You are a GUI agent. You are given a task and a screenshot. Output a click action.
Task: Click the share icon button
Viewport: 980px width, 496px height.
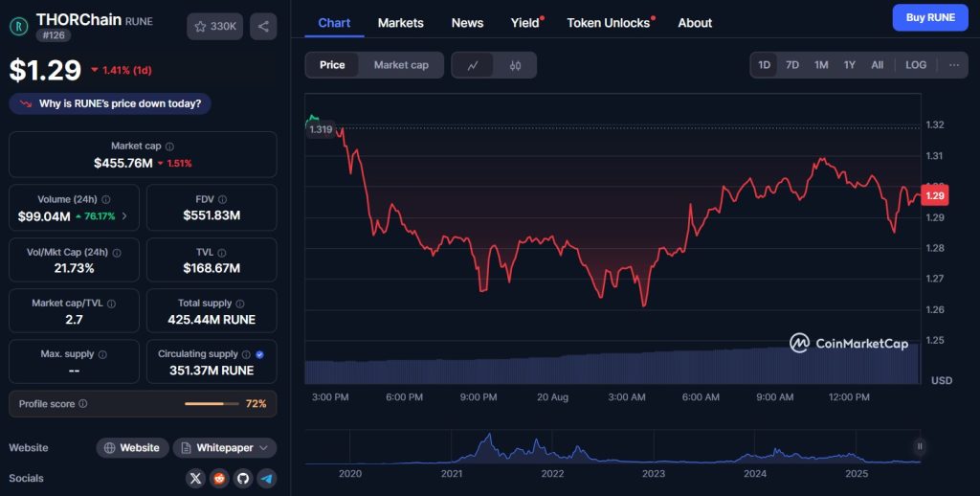pyautogui.click(x=263, y=26)
